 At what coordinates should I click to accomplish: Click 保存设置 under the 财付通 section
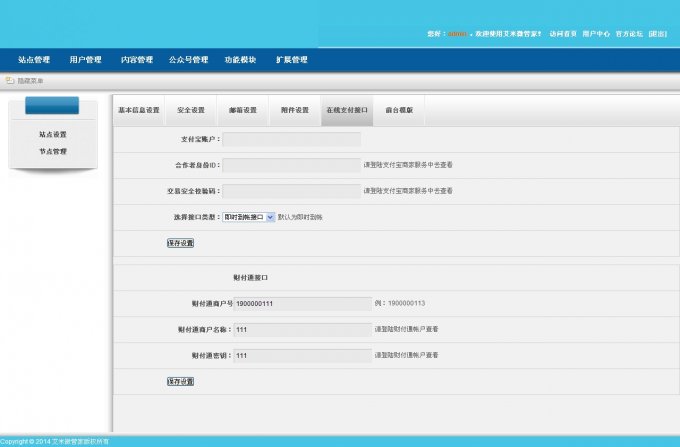pyautogui.click(x=180, y=382)
